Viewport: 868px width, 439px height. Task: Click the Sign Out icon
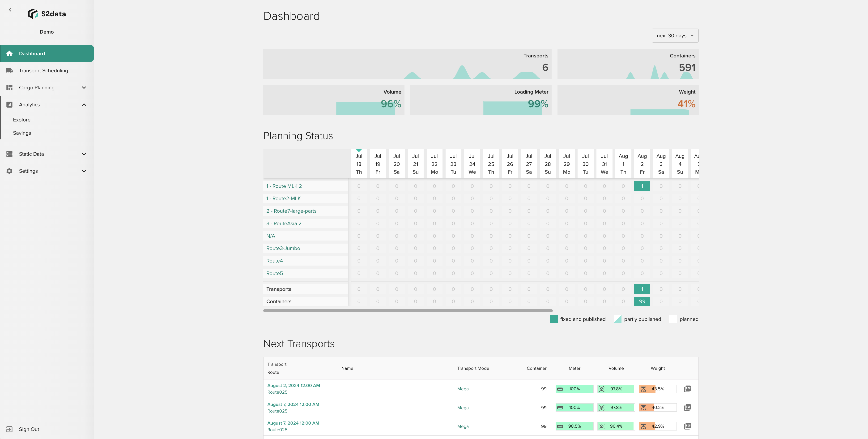coord(9,429)
